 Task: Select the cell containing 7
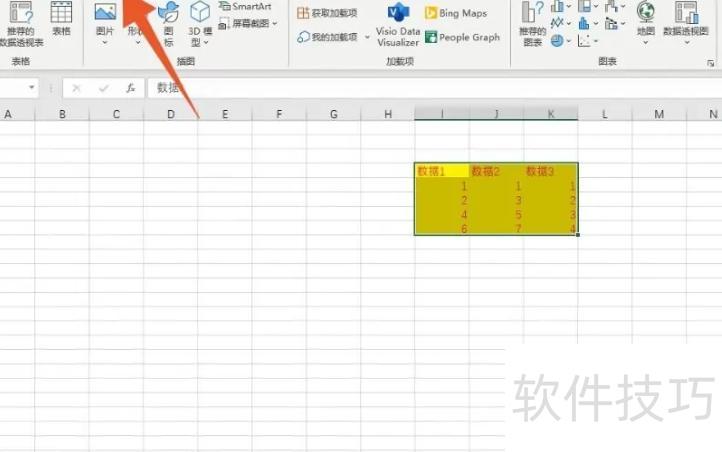point(496,228)
